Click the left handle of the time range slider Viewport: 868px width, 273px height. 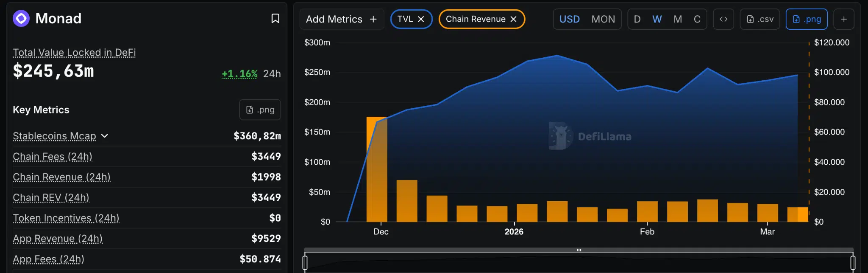coord(305,262)
